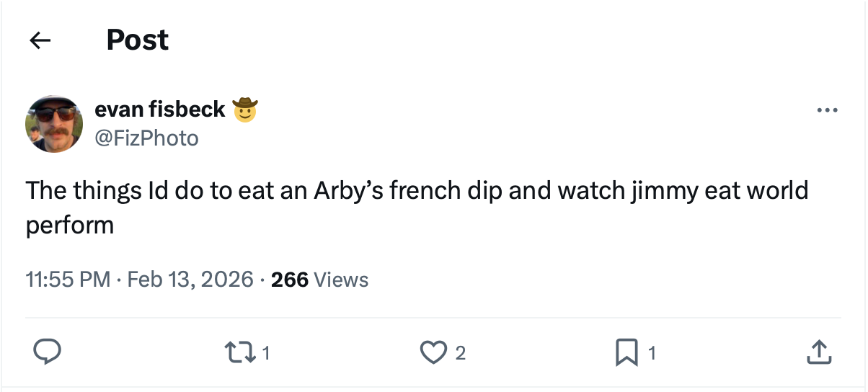Viewport: 868px width, 392px height.
Task: Select the Feb 13, 2026 date
Action: [x=190, y=280]
